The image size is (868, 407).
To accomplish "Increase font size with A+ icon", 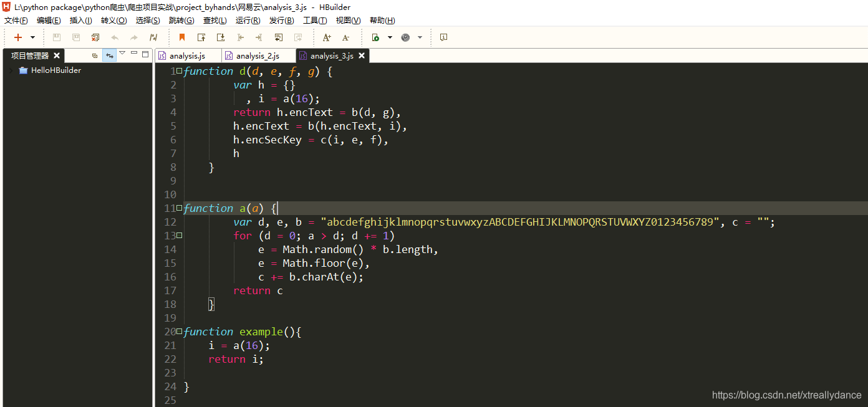I will click(327, 37).
